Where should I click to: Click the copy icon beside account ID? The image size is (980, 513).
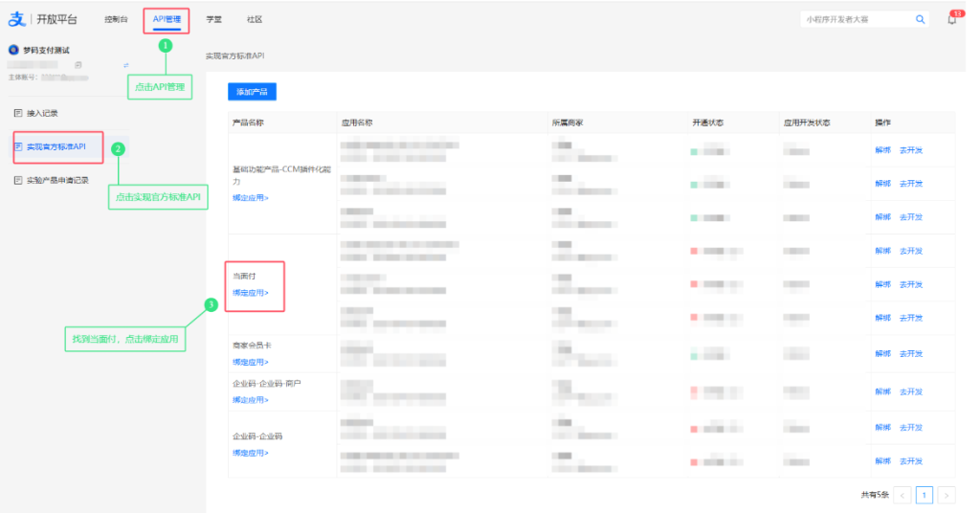click(78, 65)
